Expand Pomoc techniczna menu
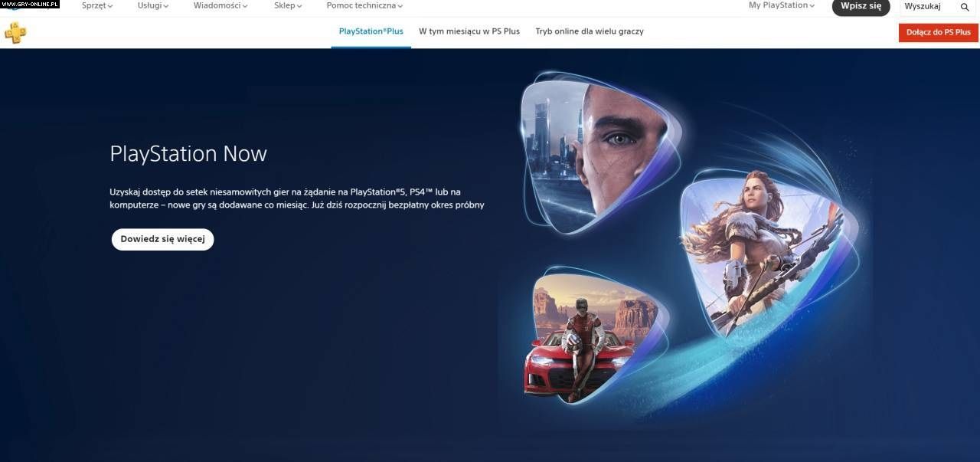Viewport: 980px width, 462px height. pos(364,5)
